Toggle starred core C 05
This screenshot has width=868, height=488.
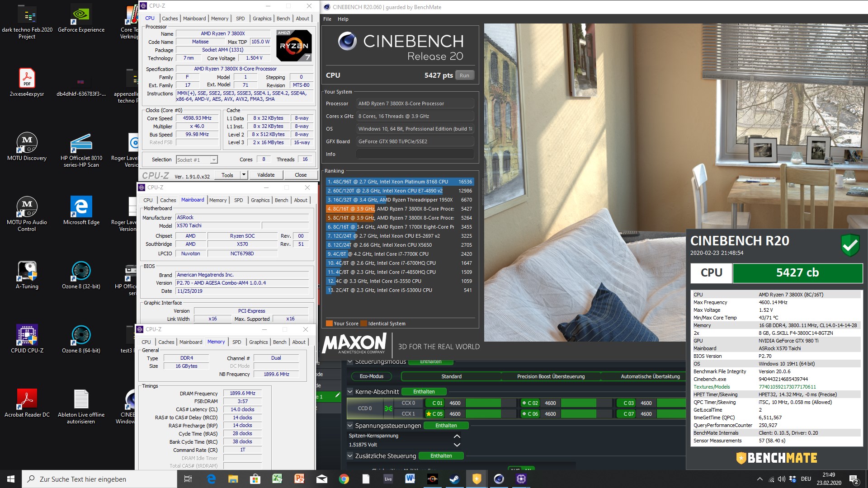click(435, 414)
